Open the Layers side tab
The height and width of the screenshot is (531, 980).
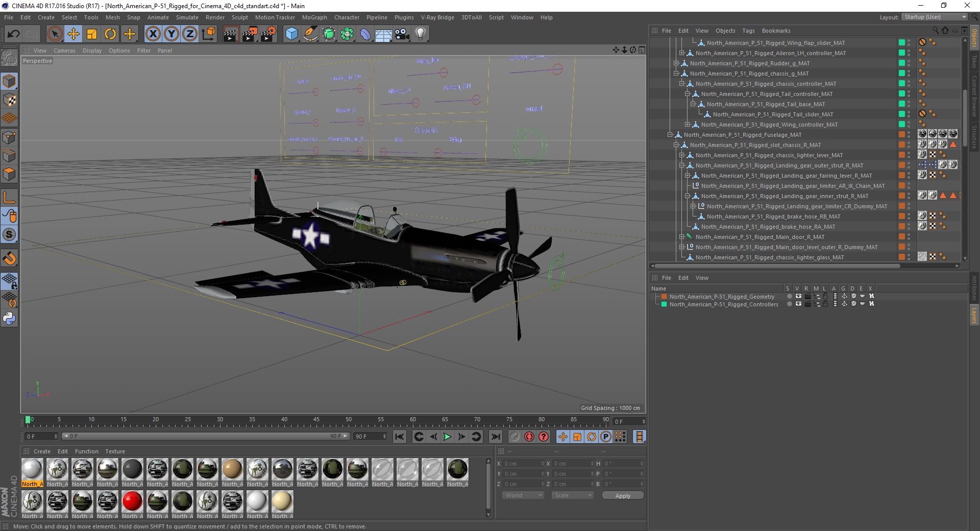974,316
